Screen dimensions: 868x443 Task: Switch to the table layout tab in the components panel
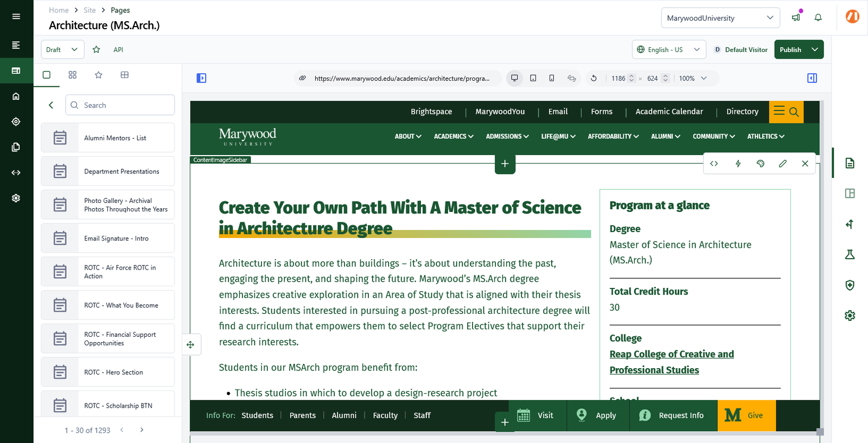(125, 75)
